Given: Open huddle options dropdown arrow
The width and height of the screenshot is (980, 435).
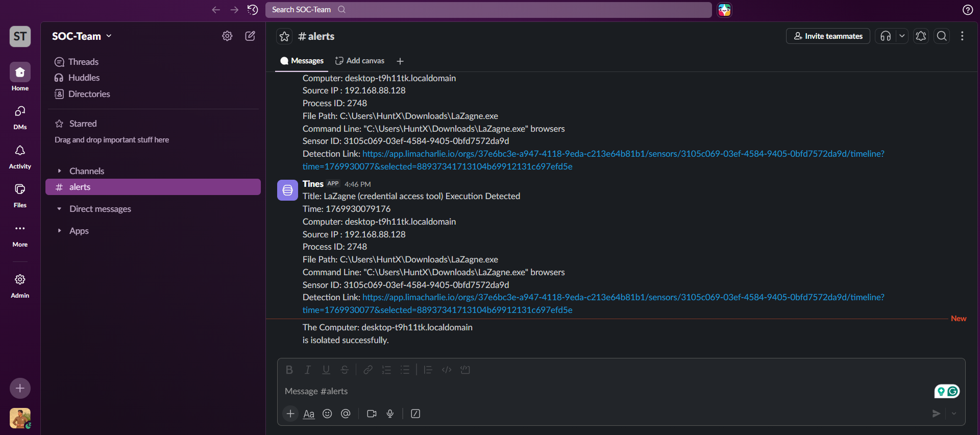Looking at the screenshot, I should (902, 36).
